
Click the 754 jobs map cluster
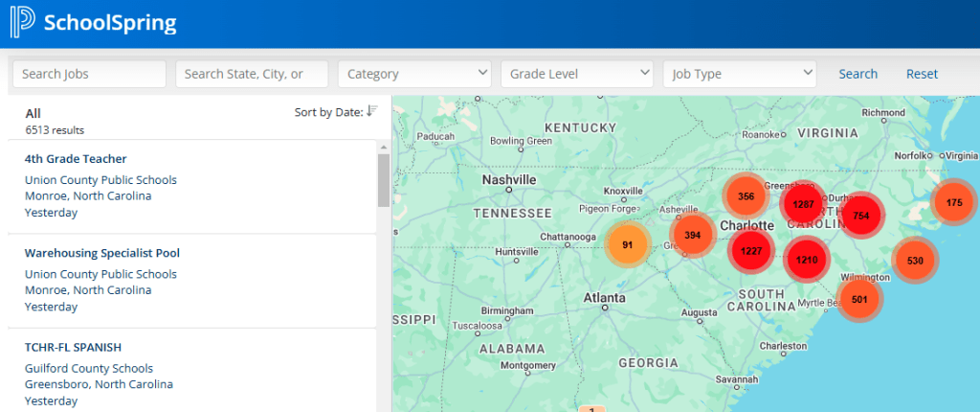tap(861, 216)
